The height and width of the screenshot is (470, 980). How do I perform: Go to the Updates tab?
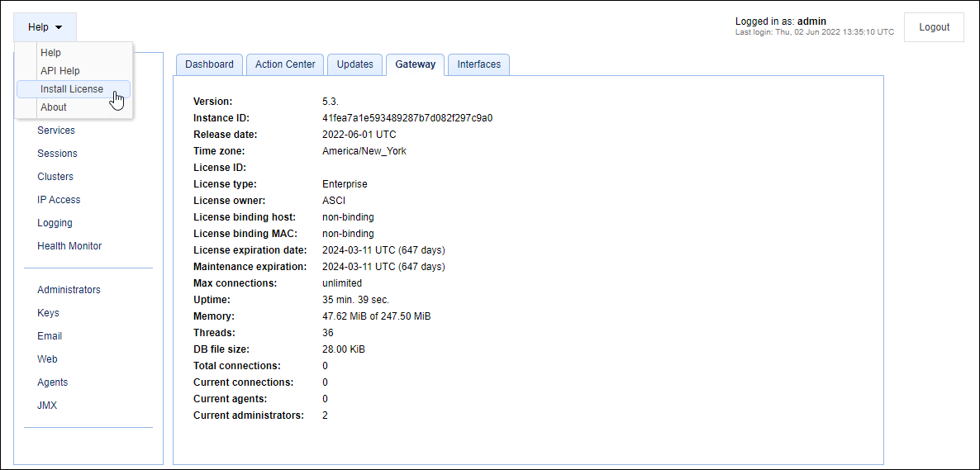point(355,64)
